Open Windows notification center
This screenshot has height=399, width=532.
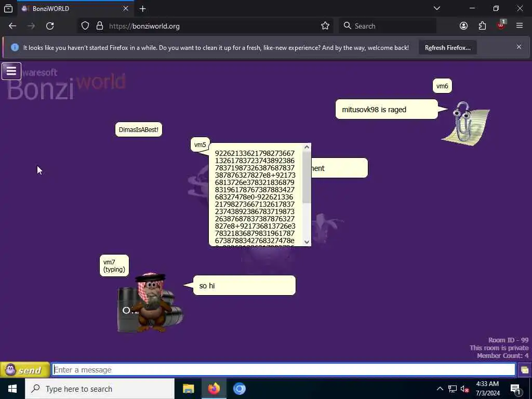516,389
